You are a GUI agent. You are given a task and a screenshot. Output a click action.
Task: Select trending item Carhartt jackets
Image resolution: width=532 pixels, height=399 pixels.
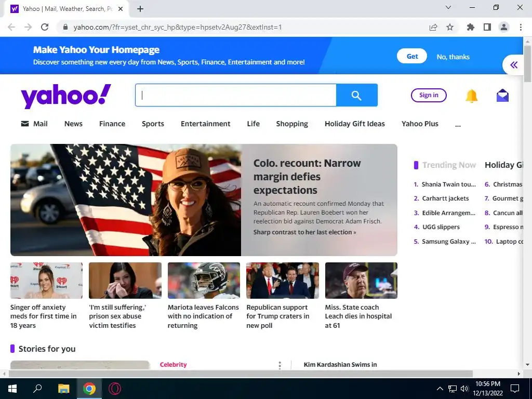pos(445,198)
